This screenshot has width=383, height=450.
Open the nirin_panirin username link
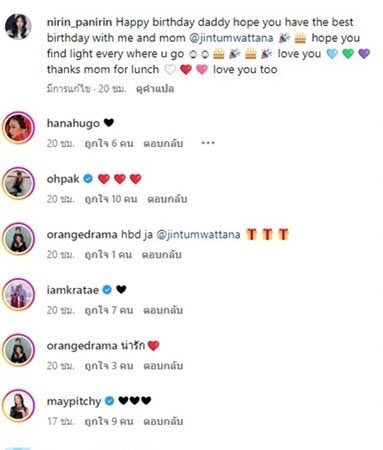pyautogui.click(x=80, y=22)
